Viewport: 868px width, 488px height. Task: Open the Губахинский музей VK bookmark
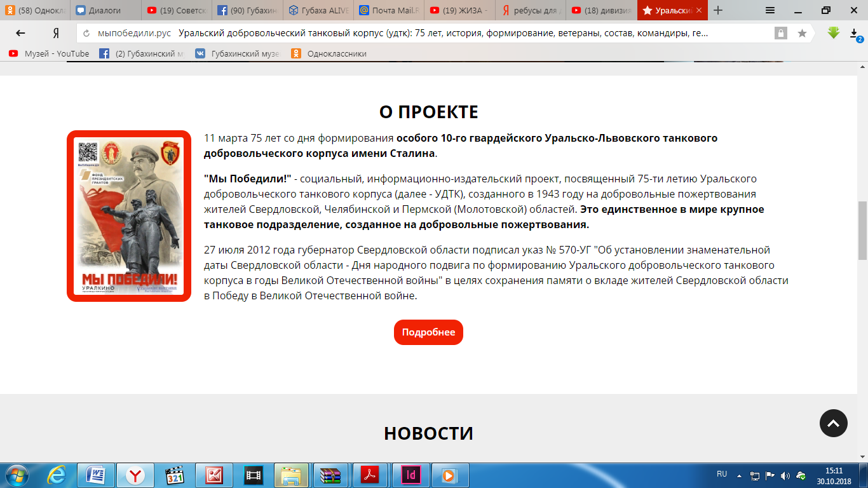[237, 54]
